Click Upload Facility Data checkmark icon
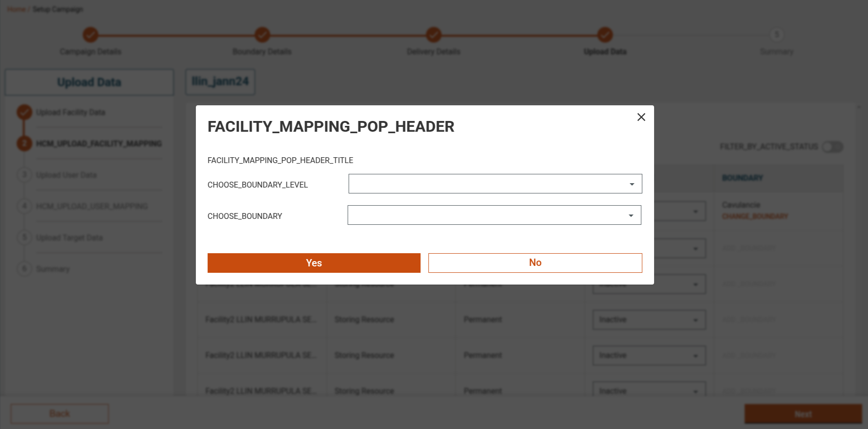 24,112
